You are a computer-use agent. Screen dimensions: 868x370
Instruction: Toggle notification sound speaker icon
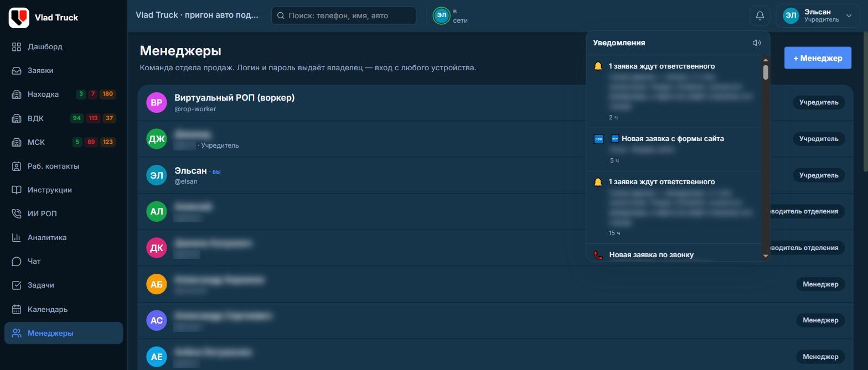tap(757, 43)
